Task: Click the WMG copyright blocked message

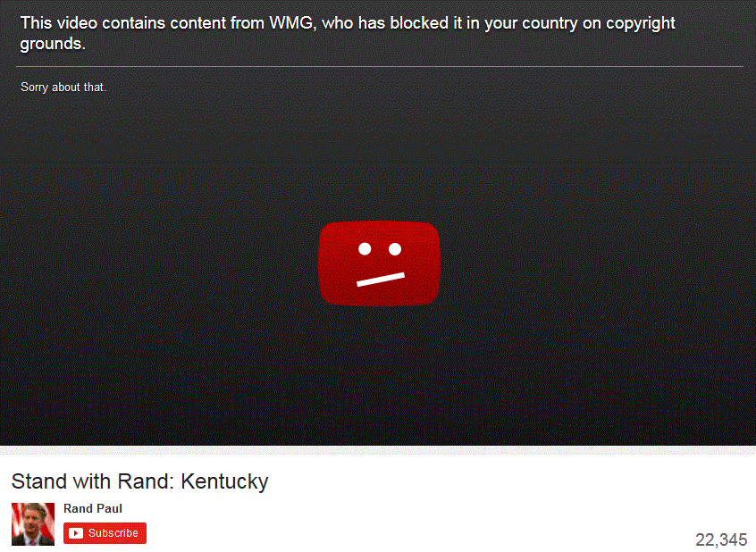Action: tap(348, 33)
